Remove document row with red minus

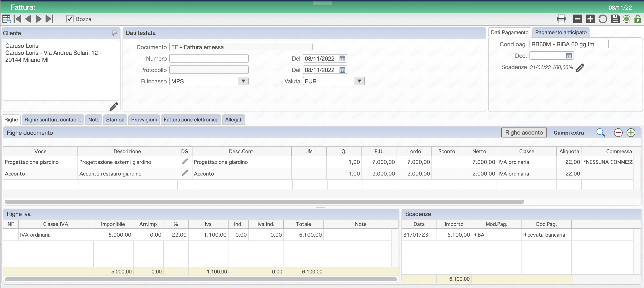(x=618, y=133)
